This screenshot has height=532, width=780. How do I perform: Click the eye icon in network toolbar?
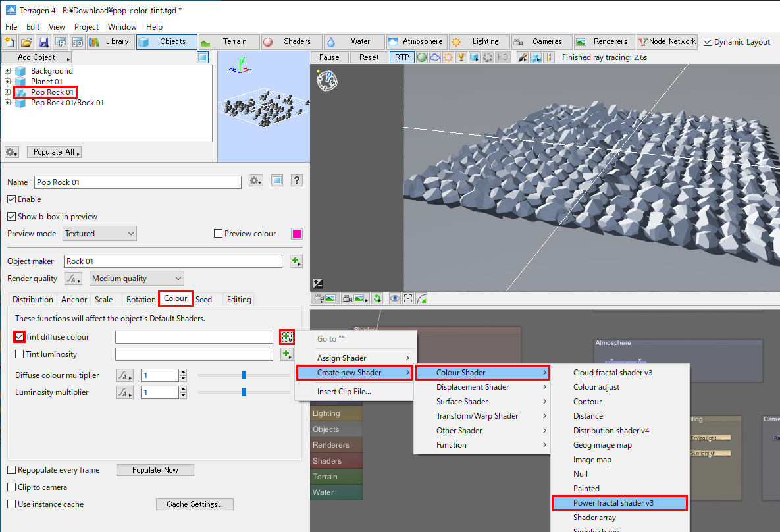tap(394, 298)
